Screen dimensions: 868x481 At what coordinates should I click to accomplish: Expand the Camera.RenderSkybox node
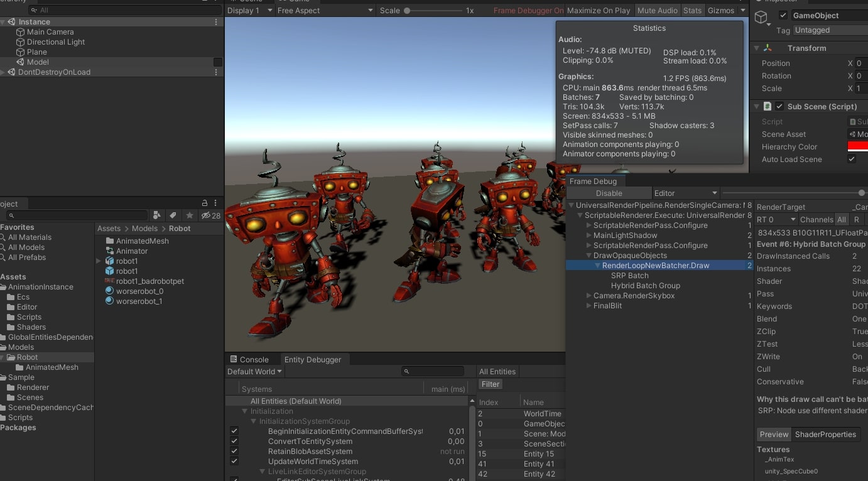(x=589, y=296)
